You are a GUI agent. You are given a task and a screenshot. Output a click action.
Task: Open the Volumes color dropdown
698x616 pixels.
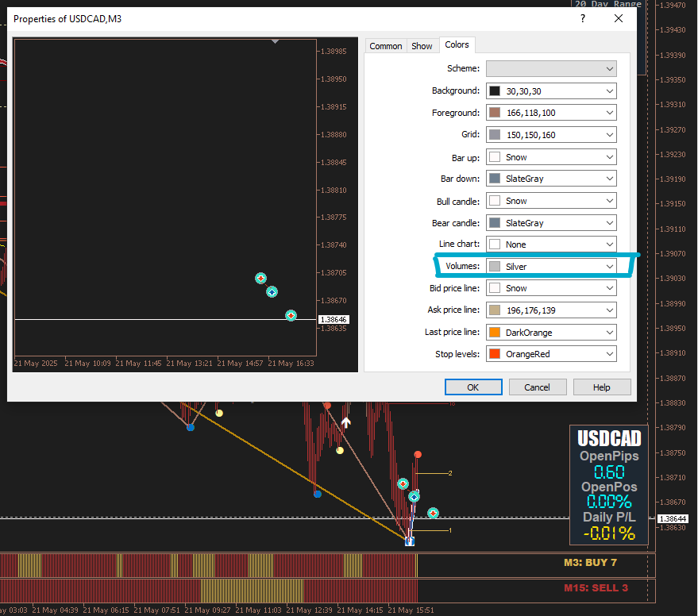point(551,267)
